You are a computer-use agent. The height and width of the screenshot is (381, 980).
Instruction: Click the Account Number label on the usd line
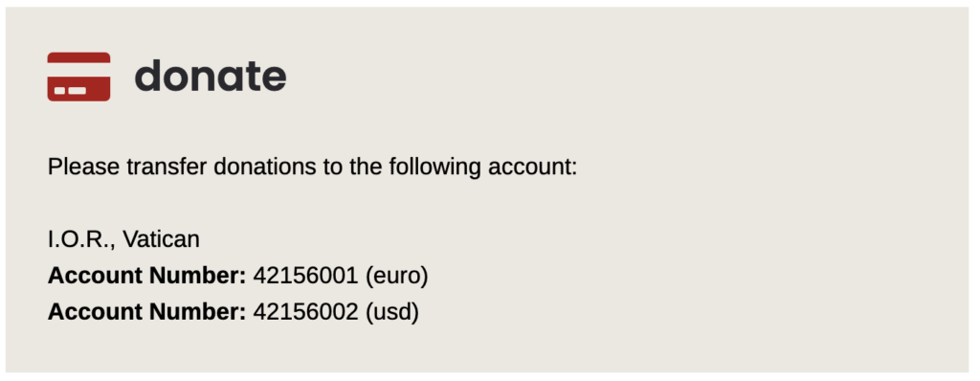(x=146, y=311)
